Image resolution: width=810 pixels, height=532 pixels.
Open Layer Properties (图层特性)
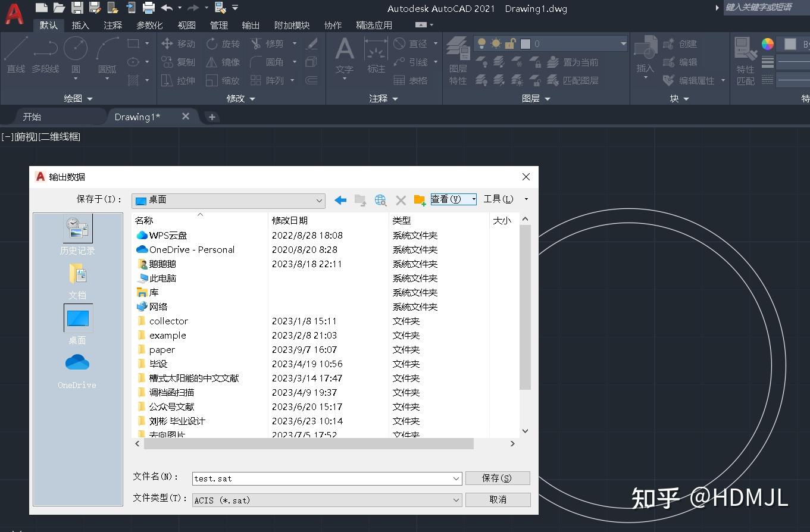tap(458, 60)
